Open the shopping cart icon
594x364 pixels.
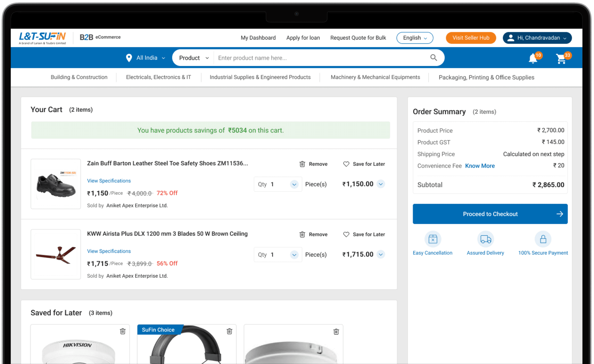[561, 58]
